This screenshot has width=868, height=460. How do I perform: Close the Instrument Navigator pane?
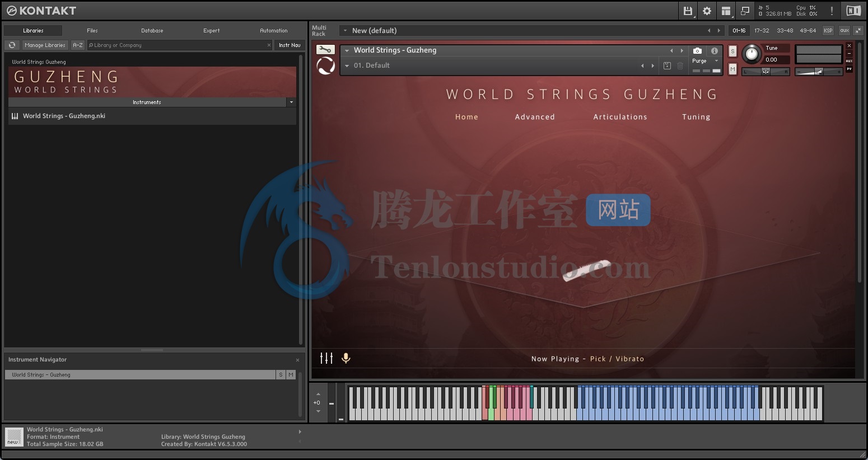coord(297,360)
